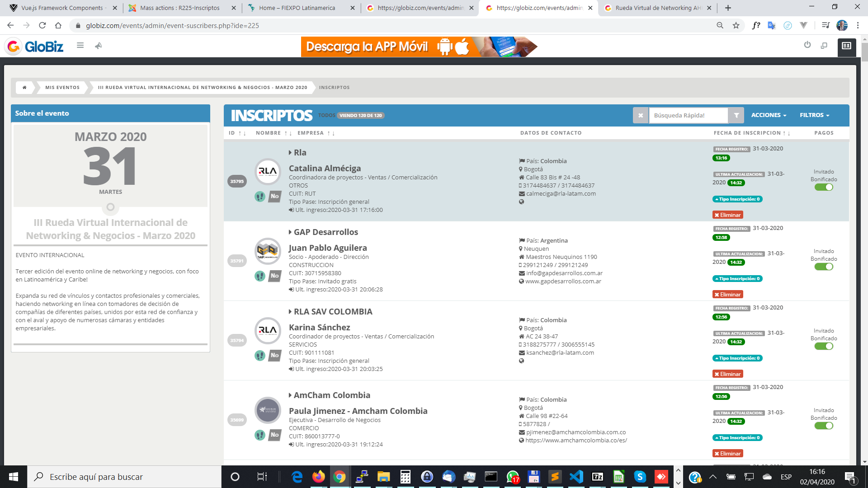The image size is (868, 488).
Task: Open a new browser tab
Action: [728, 8]
